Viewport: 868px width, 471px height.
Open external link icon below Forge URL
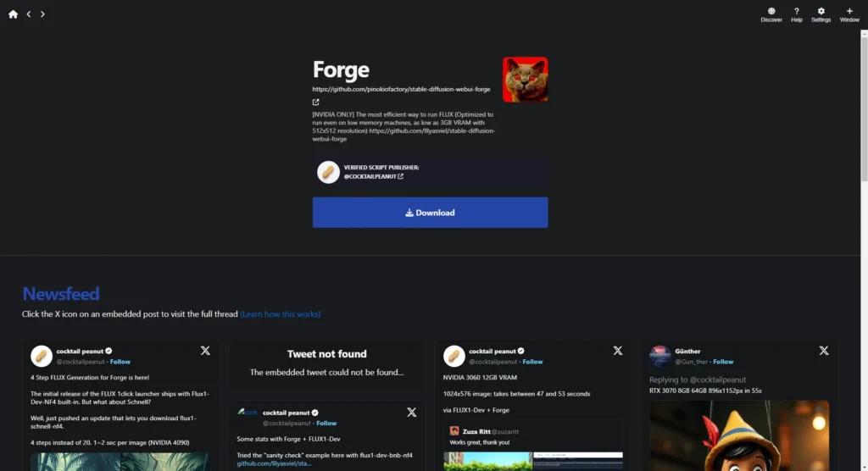pos(315,102)
